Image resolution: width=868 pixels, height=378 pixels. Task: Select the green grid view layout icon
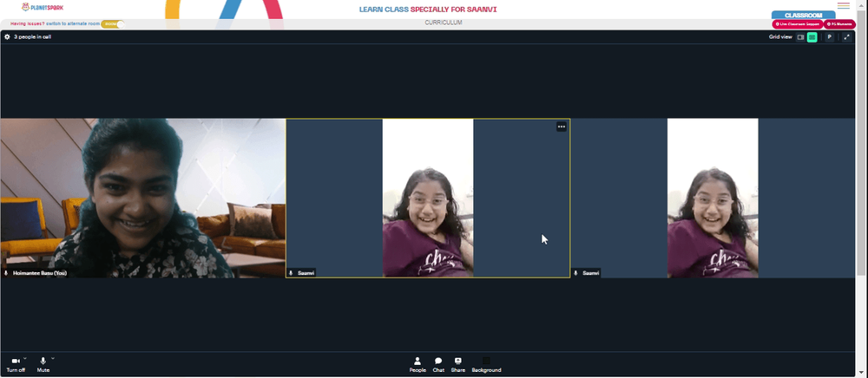pyautogui.click(x=812, y=37)
